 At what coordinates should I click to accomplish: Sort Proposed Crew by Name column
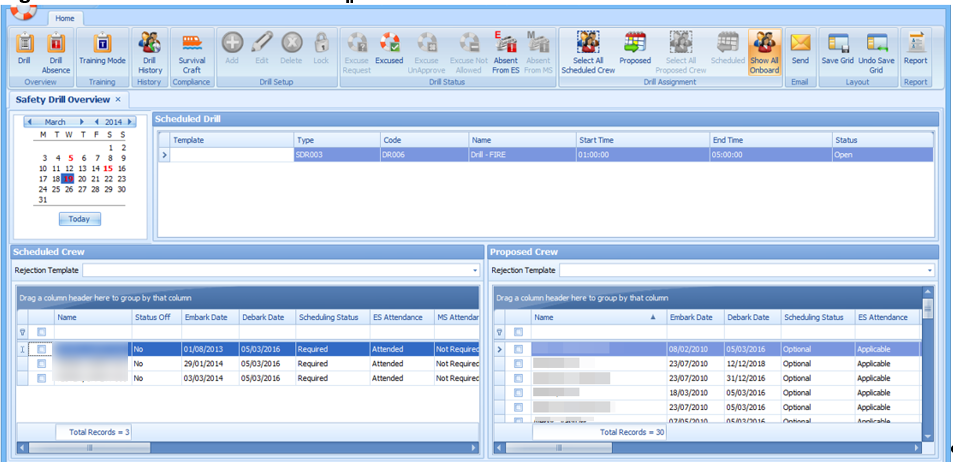click(599, 317)
